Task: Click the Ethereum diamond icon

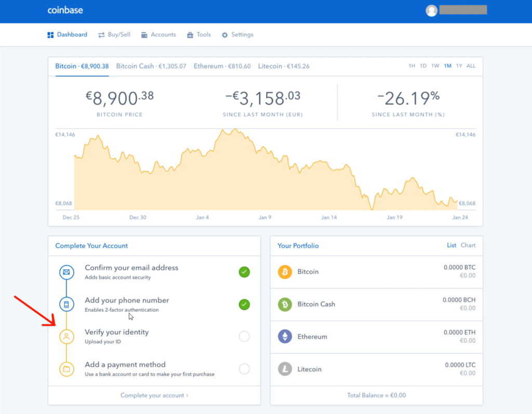Action: 285,337
